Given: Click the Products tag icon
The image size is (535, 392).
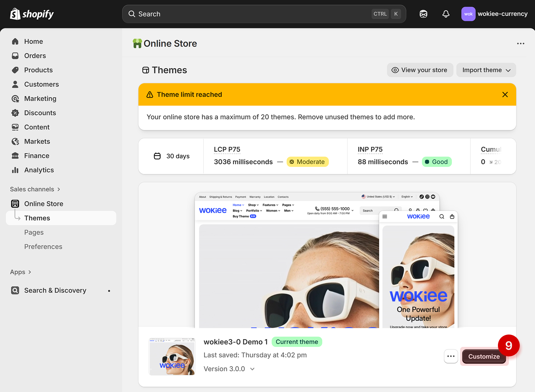Looking at the screenshot, I should [15, 70].
